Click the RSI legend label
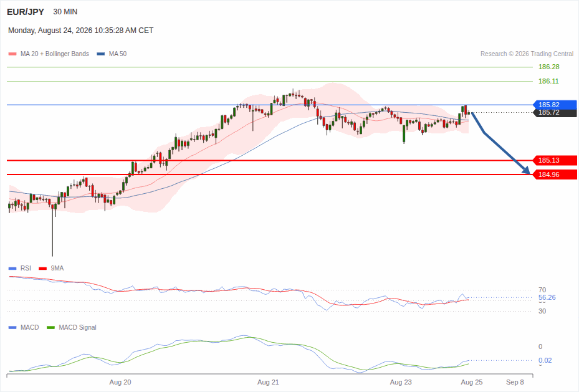The image size is (579, 392). point(26,269)
